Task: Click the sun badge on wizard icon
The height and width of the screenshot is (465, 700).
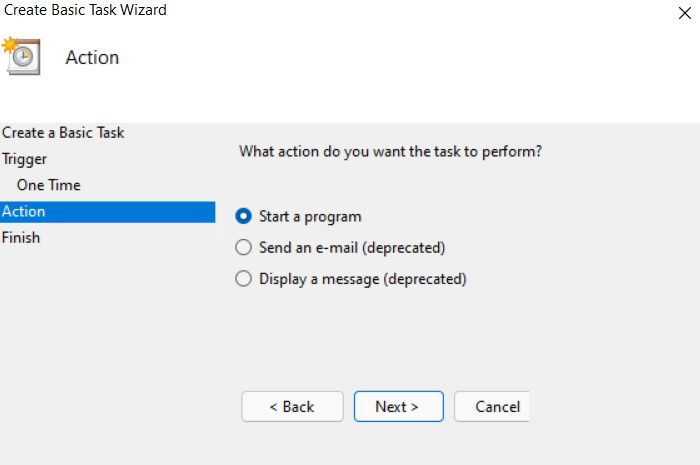Action: point(9,45)
